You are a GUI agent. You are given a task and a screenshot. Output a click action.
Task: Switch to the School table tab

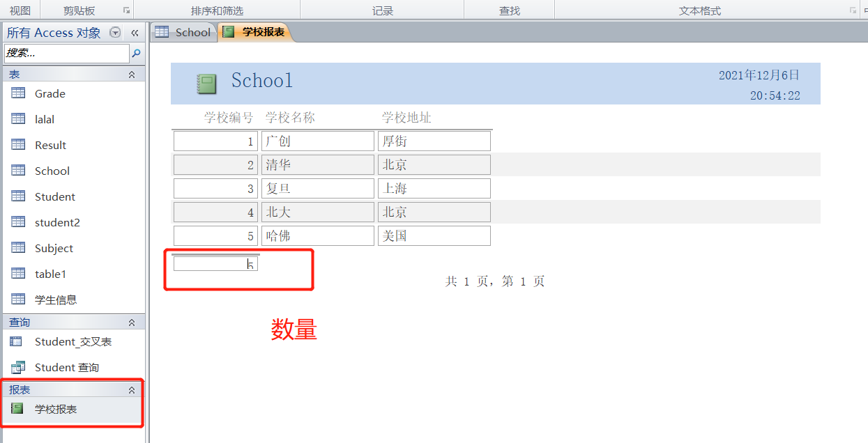point(183,32)
